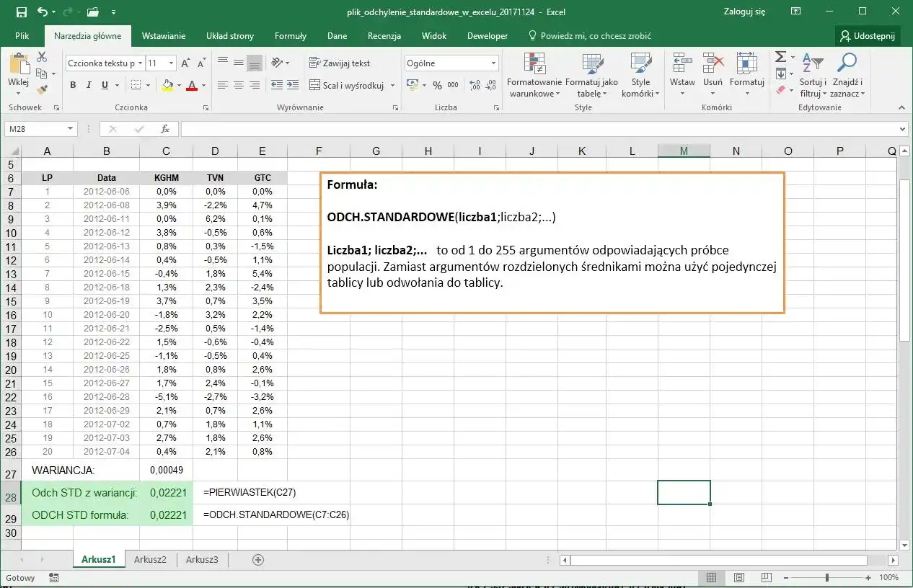Viewport: 913px width, 588px height.
Task: Apply bold formatting with the B icon
Action: tap(71, 85)
